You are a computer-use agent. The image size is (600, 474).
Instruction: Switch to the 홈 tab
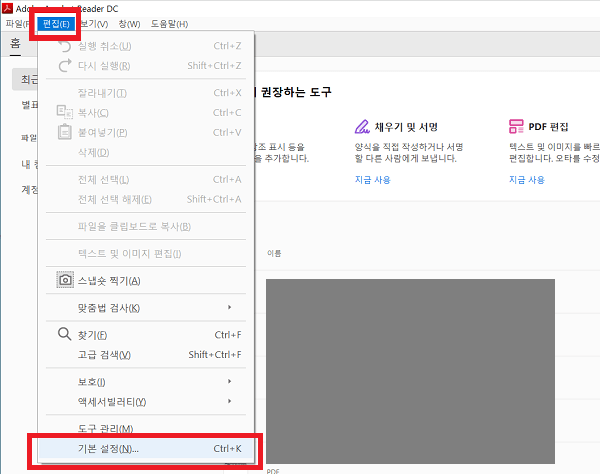pyautogui.click(x=15, y=43)
